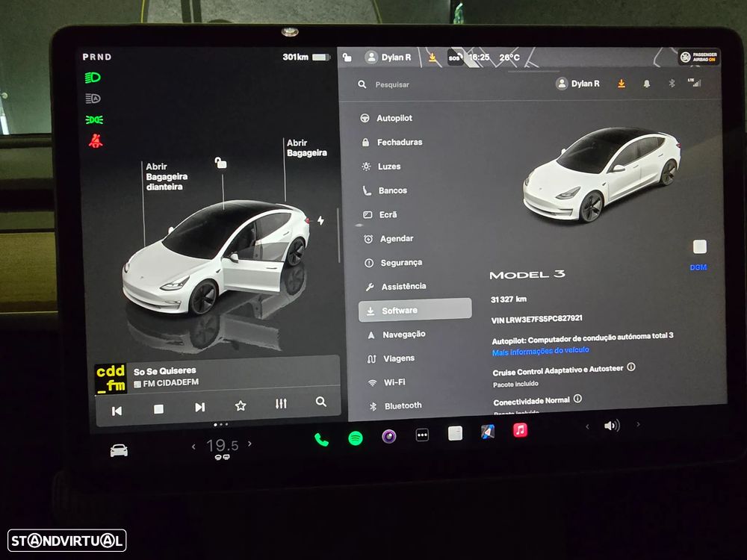Stop the radio playback
This screenshot has width=747, height=560.
[x=158, y=408]
